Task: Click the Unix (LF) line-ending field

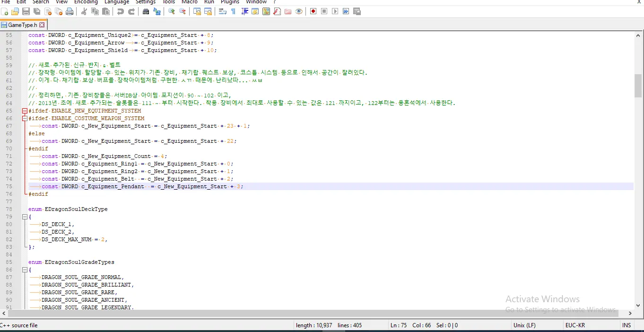Action: 524,325
